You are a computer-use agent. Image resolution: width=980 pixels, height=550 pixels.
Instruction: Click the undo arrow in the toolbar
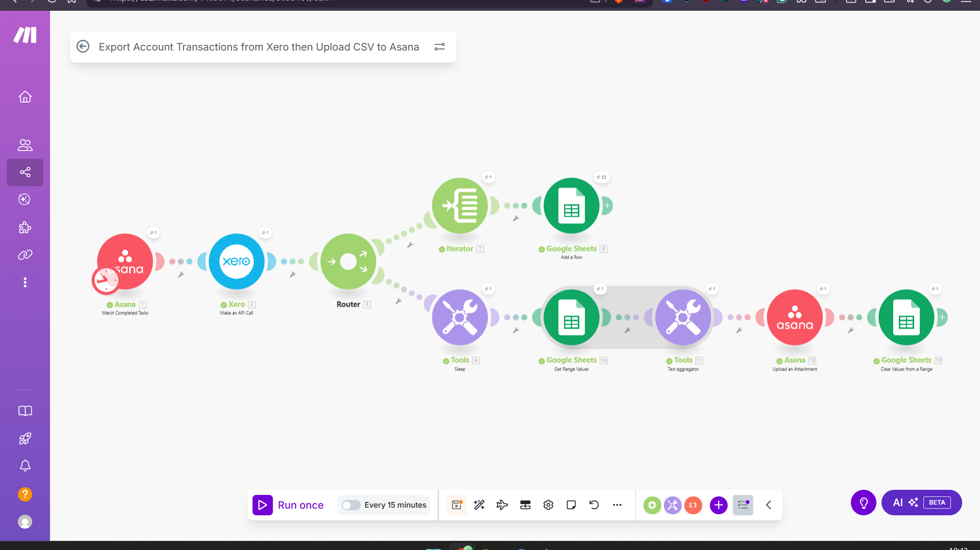pos(594,505)
